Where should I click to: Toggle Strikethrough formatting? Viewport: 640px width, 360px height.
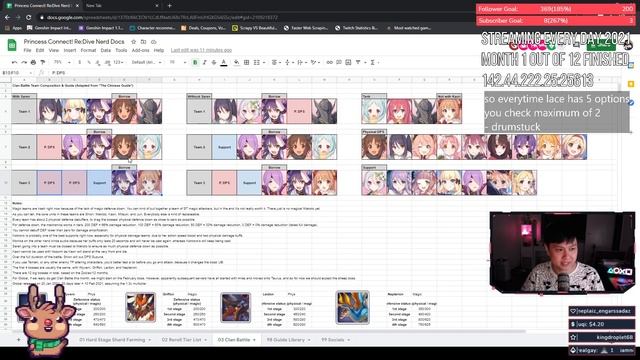214,62
